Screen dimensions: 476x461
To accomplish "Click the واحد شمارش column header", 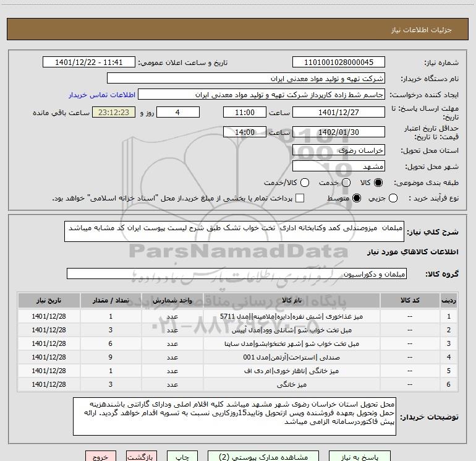I will (172, 300).
